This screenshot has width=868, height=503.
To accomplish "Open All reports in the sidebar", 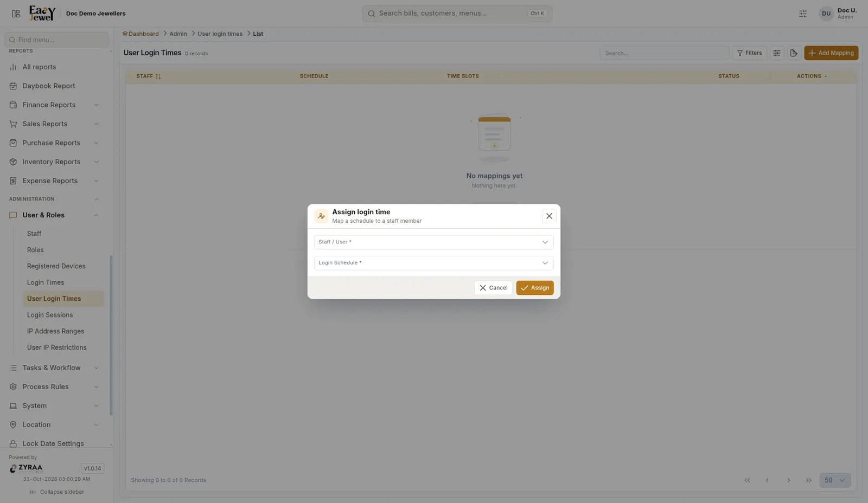I will pos(54,67).
